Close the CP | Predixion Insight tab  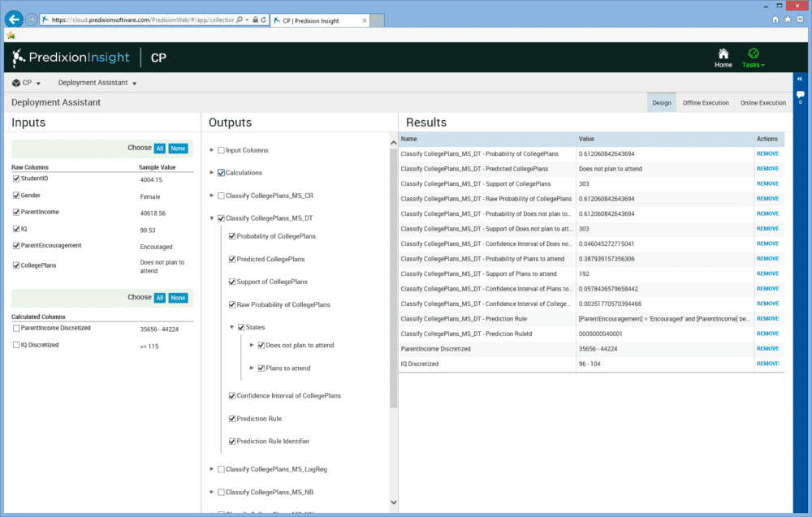(x=365, y=21)
